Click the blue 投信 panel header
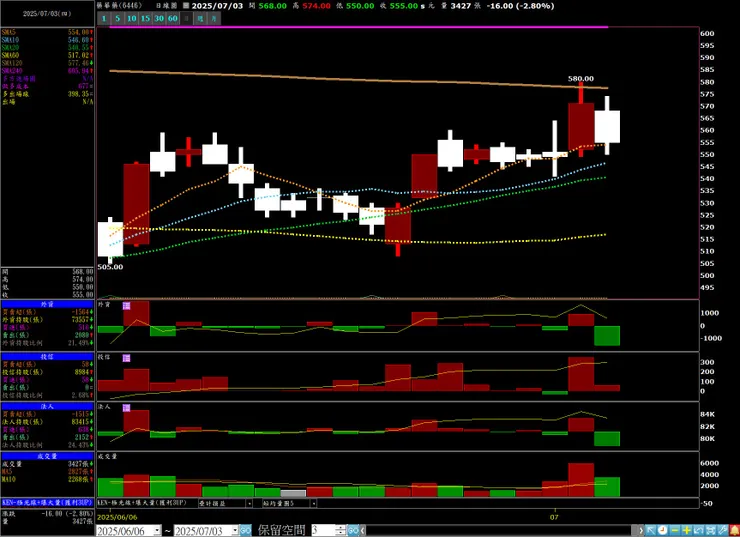The height and width of the screenshot is (537, 740). click(x=47, y=357)
